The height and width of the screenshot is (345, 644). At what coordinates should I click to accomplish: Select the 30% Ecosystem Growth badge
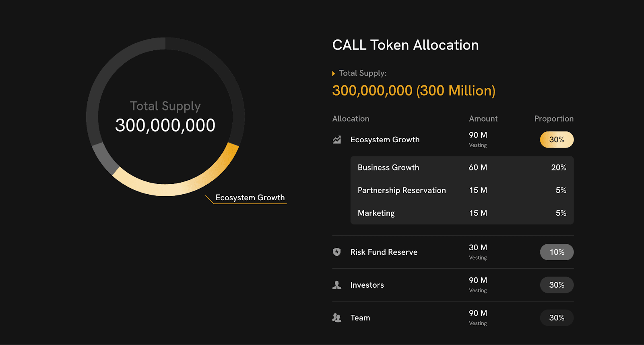coord(557,139)
